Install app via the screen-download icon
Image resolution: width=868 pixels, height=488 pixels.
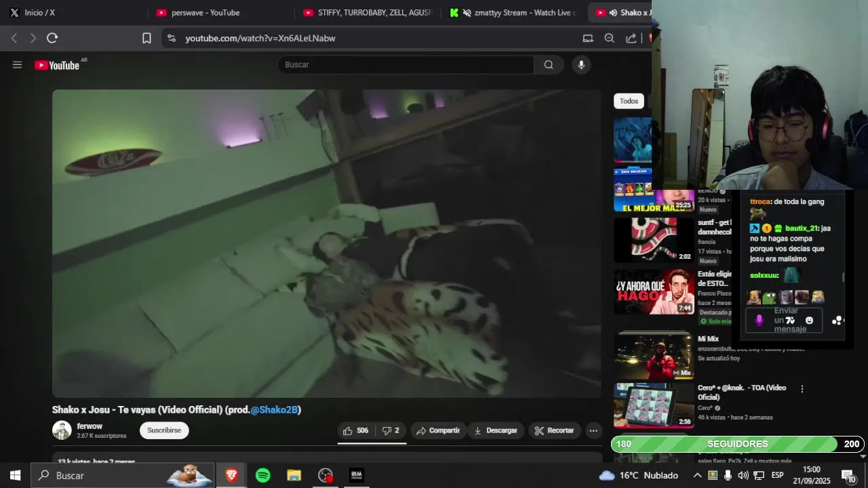(x=588, y=38)
